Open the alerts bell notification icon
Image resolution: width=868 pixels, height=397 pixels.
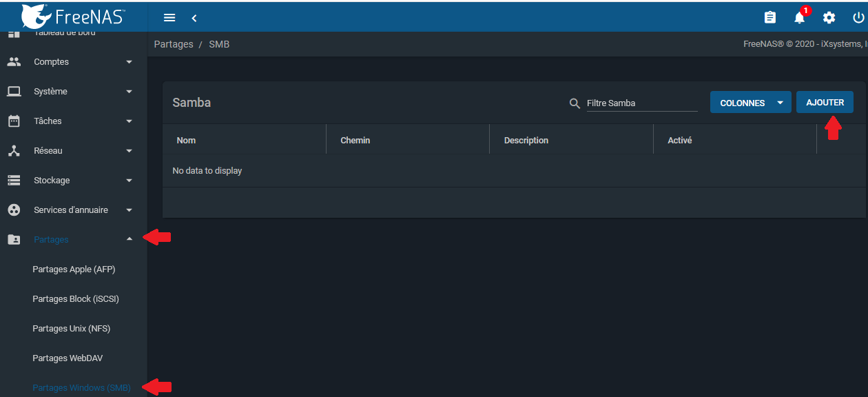(x=799, y=18)
